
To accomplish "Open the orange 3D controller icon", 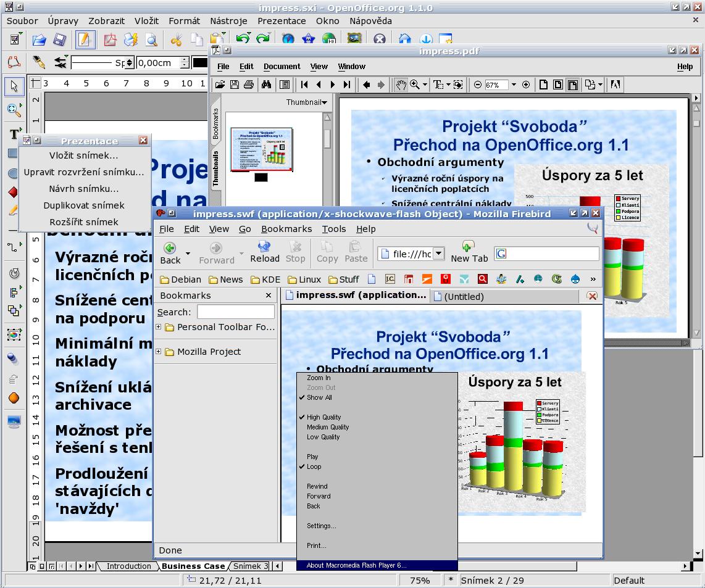I will coord(14,398).
